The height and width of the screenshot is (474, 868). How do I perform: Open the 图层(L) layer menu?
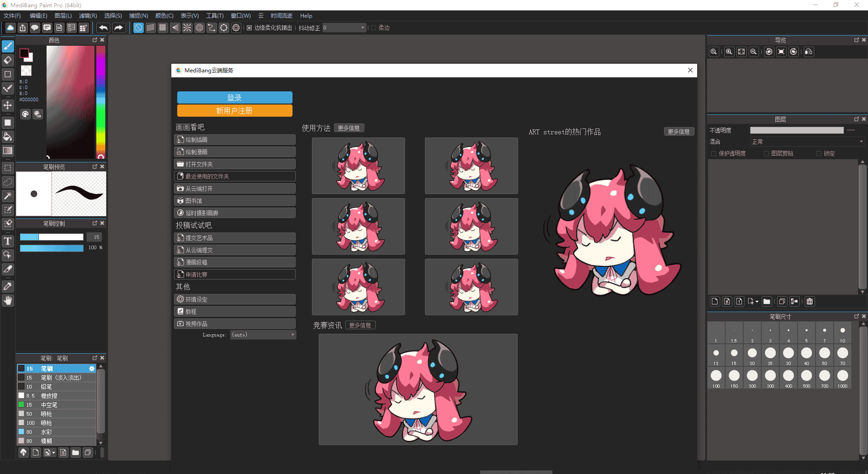click(x=63, y=16)
